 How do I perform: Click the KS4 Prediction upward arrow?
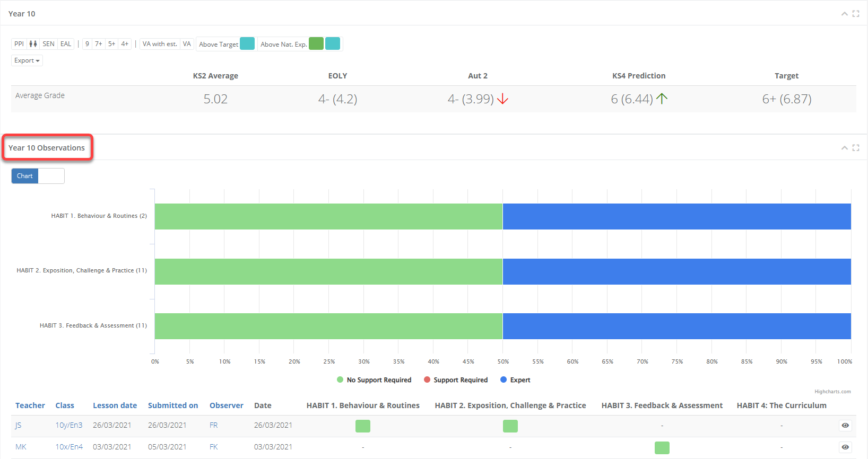tap(662, 99)
